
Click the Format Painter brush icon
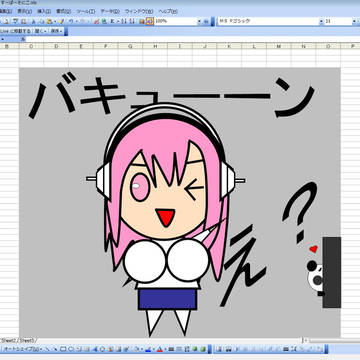click(61, 21)
